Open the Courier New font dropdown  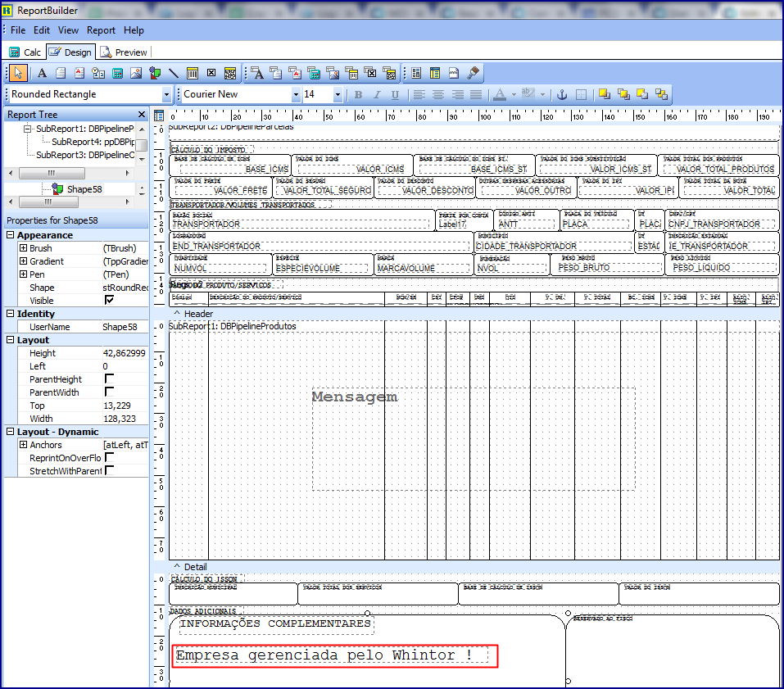tap(296, 94)
